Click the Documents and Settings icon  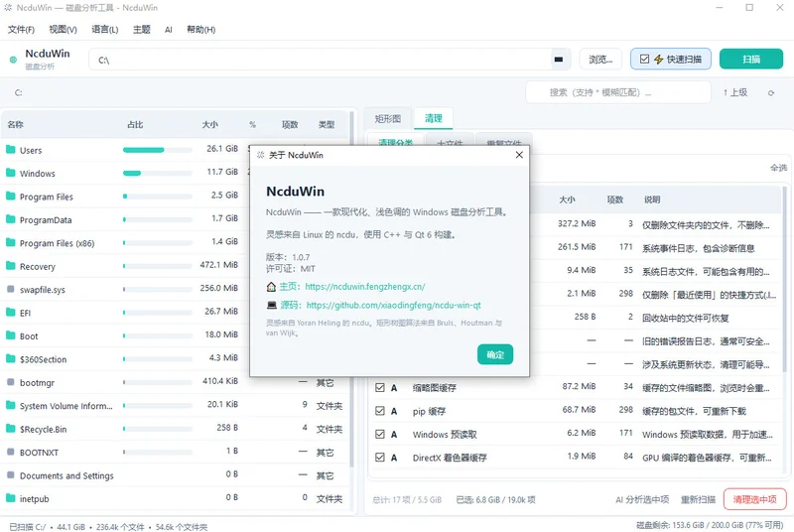pos(11,475)
